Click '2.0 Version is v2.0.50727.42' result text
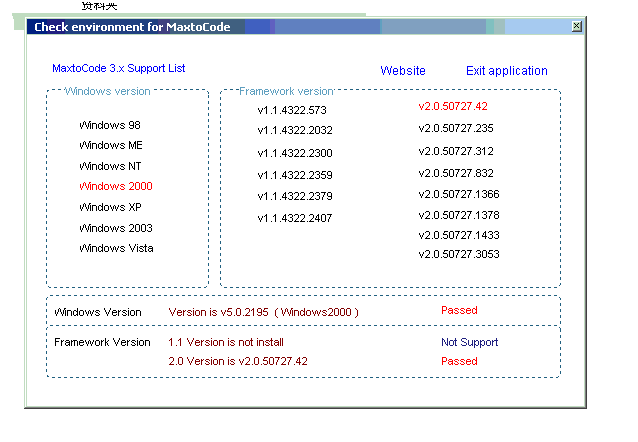This screenshot has width=638, height=442. [238, 361]
